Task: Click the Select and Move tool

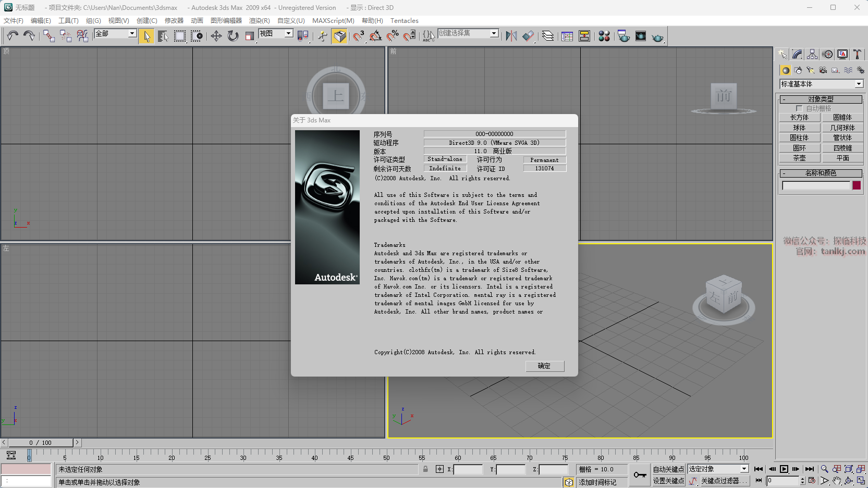Action: click(216, 36)
